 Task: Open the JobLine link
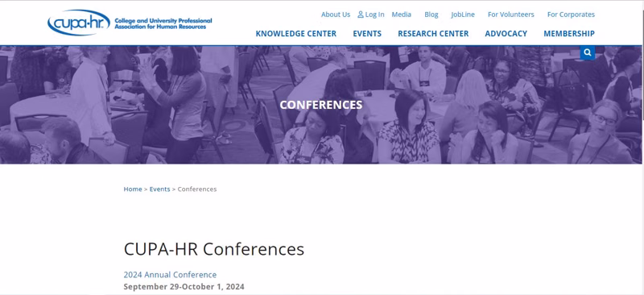tap(463, 15)
